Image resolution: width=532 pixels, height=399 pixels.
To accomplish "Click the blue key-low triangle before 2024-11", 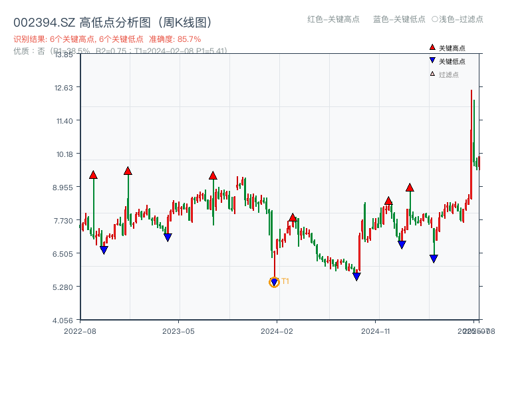I will [x=356, y=277].
